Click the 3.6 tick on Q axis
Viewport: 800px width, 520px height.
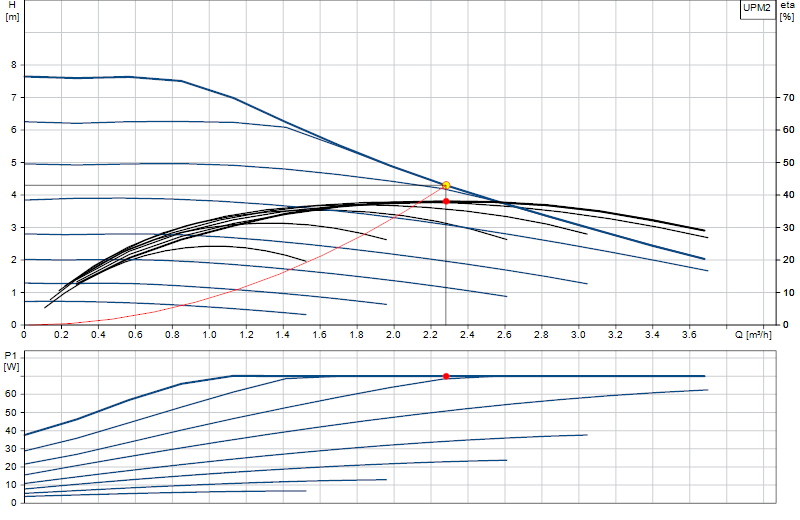(x=689, y=335)
